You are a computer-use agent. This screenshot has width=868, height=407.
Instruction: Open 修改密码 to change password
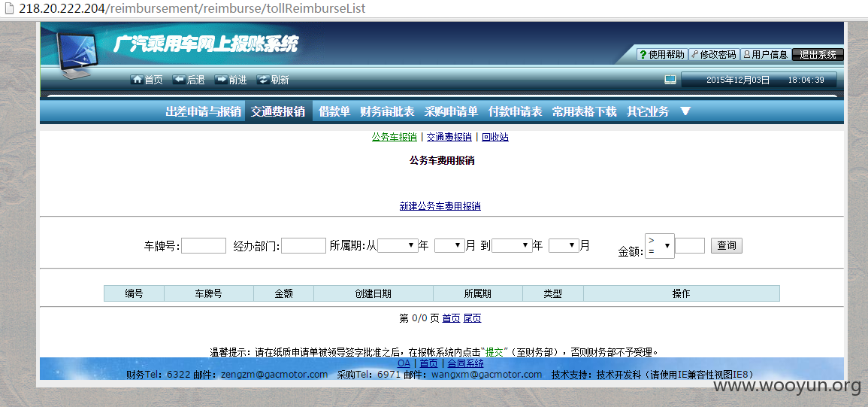coord(714,54)
